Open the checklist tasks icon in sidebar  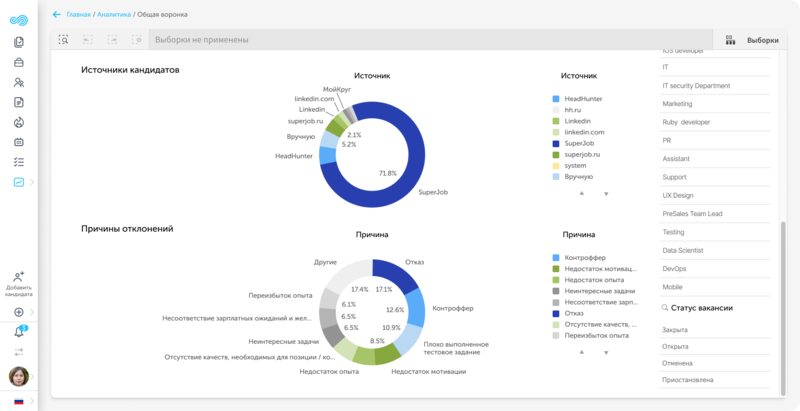tap(19, 162)
